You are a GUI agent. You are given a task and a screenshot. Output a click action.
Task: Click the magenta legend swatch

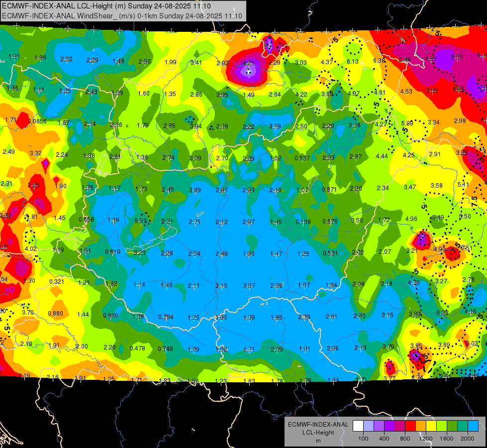pos(400,426)
